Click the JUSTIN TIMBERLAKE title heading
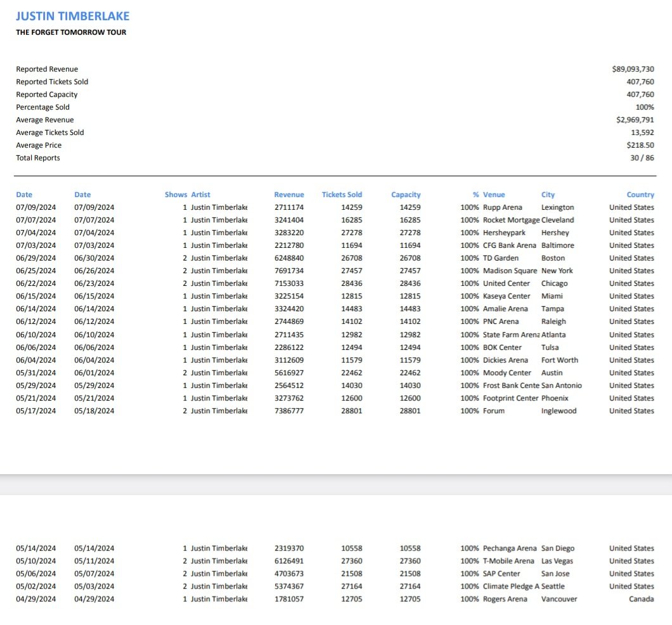Screen dimensions: 672x625 click(x=72, y=16)
